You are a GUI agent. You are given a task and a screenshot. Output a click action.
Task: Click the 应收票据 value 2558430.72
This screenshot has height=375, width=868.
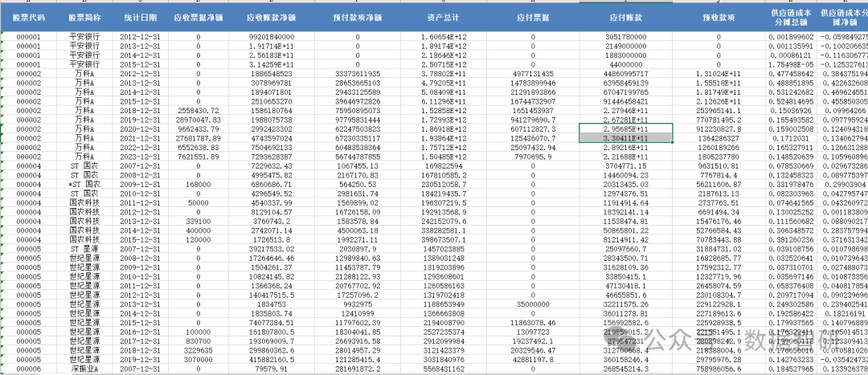pos(199,111)
